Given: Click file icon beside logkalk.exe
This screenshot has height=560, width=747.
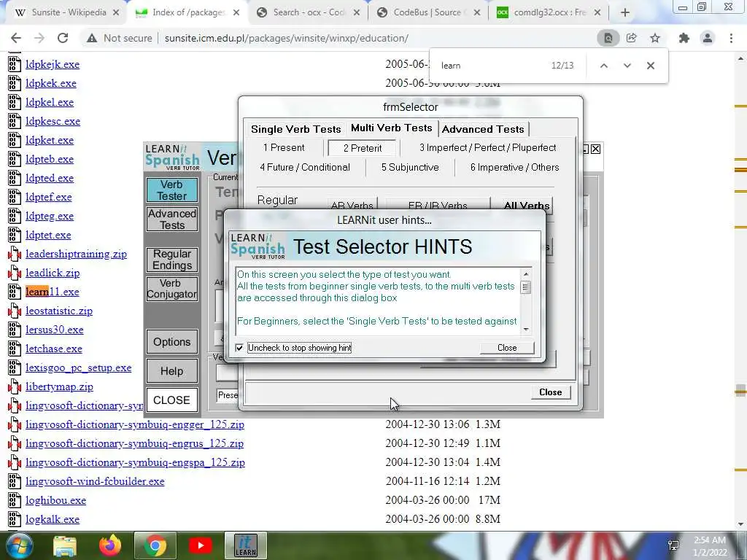Looking at the screenshot, I should (15, 519).
